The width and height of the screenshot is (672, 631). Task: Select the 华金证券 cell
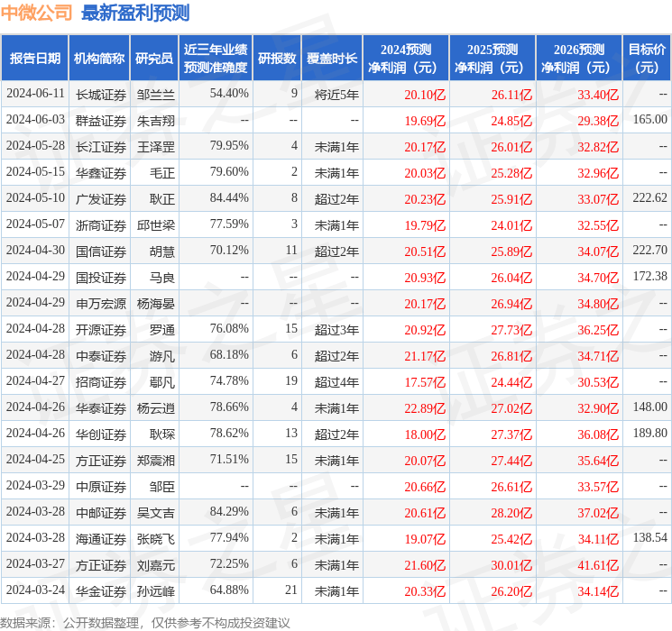101,591
